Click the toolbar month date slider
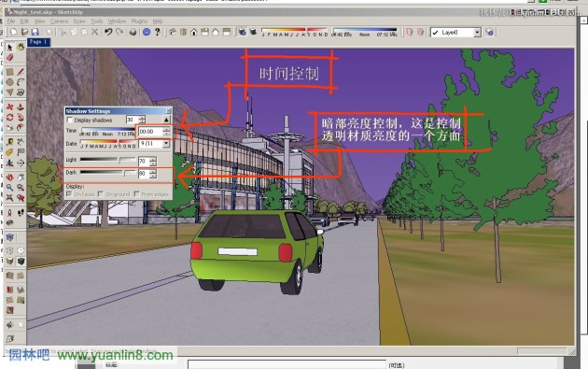The width and height of the screenshot is (588, 369). pos(295,32)
